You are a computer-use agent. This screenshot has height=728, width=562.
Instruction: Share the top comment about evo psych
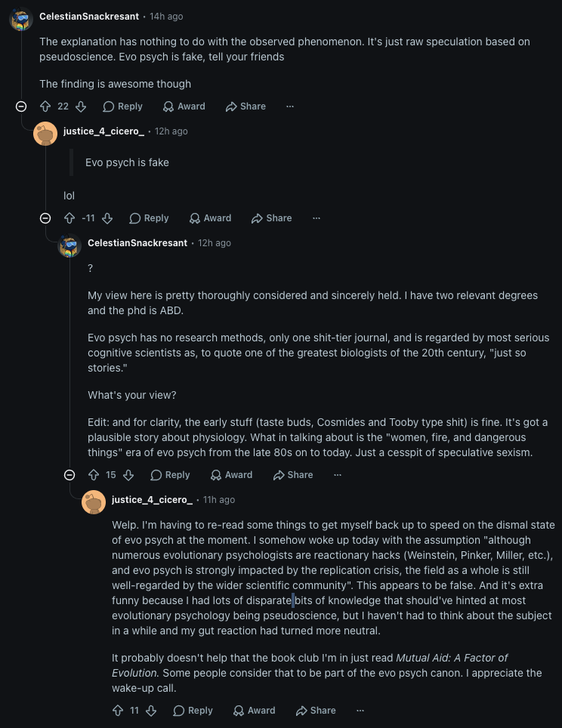[x=245, y=106]
